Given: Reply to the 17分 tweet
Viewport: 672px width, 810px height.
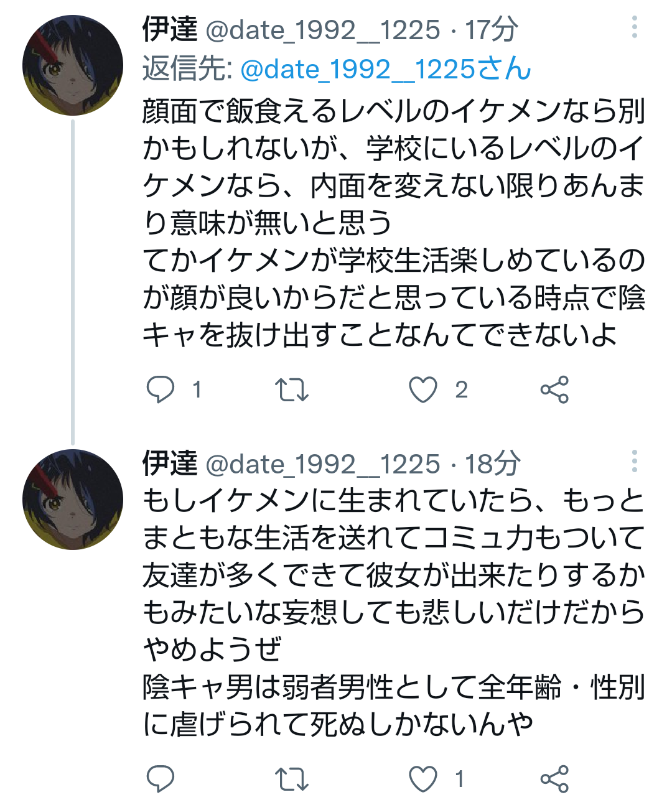Looking at the screenshot, I should pos(160,389).
